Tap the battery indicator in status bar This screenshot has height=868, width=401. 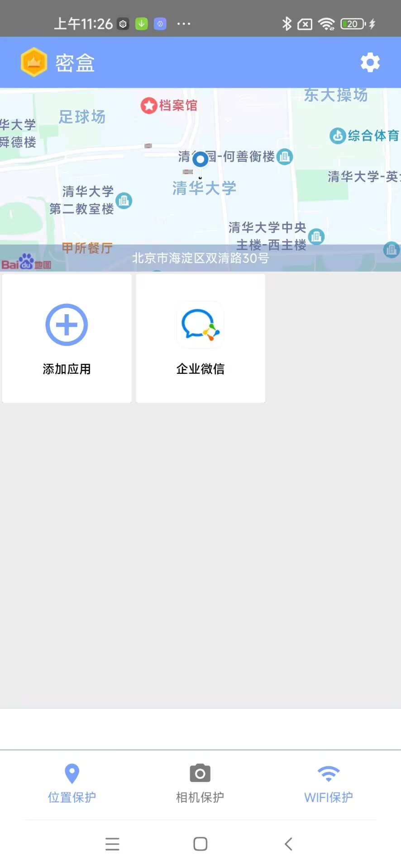(x=353, y=24)
